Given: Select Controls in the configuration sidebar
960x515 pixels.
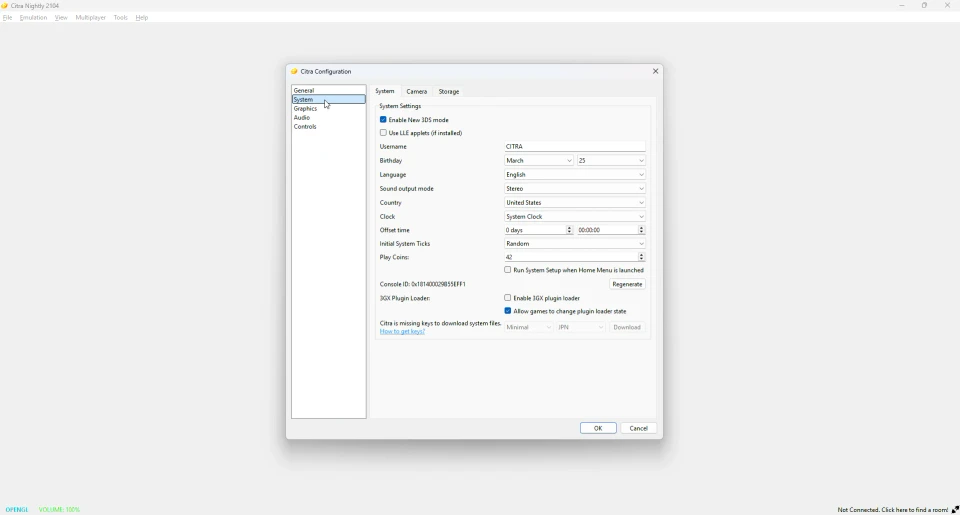Looking at the screenshot, I should pyautogui.click(x=329, y=127).
